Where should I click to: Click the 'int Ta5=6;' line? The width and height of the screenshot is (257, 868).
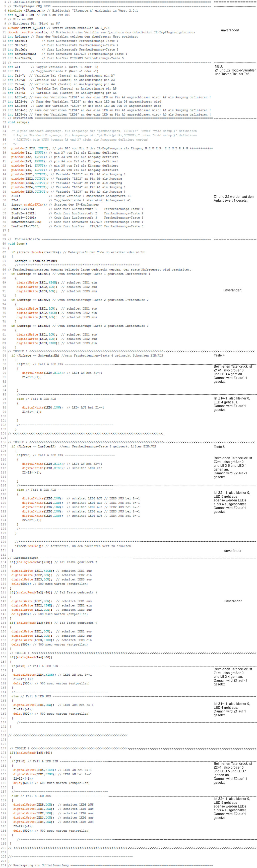[x=17, y=93]
